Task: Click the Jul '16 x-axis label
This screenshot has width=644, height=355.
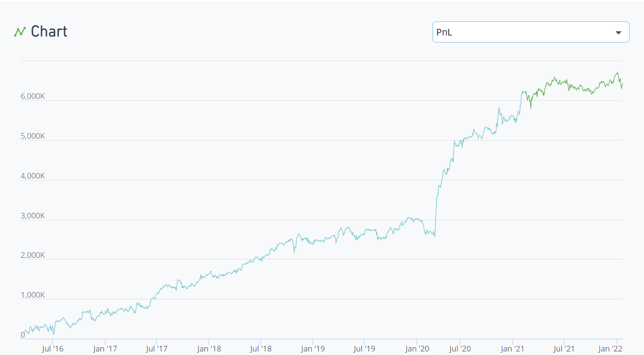Action: [53, 349]
